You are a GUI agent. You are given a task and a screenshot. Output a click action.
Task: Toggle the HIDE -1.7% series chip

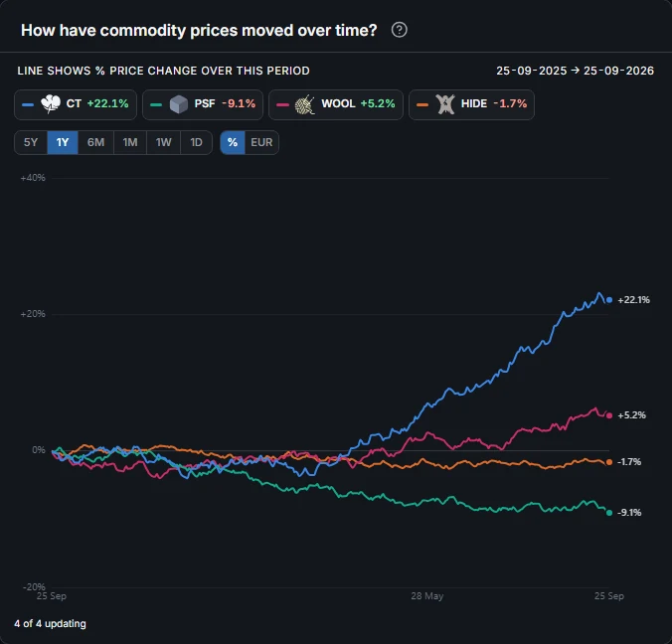[x=471, y=104]
